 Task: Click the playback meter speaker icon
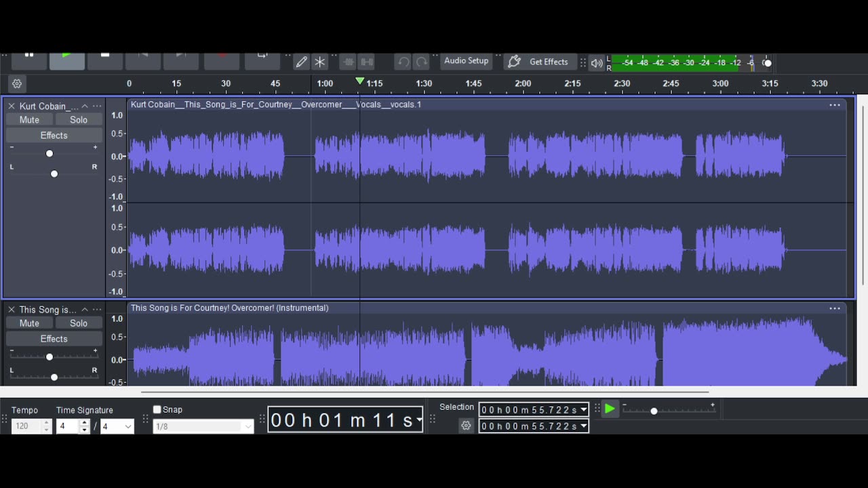(597, 63)
